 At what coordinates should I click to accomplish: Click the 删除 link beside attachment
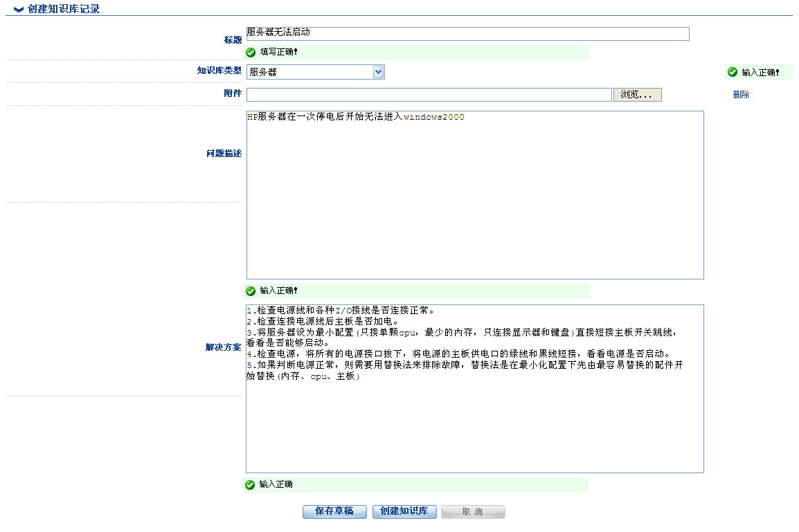(x=741, y=95)
